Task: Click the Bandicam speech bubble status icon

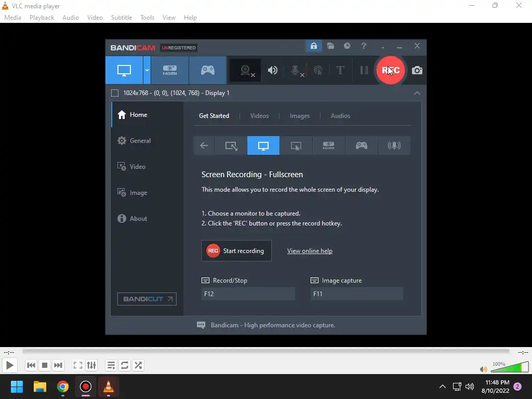Action: [x=201, y=325]
